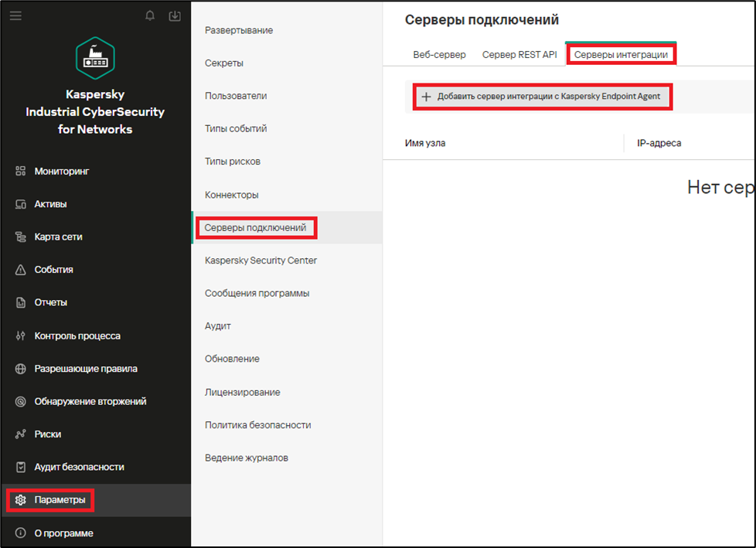
Task: Select Обновление settings item
Action: (x=232, y=359)
